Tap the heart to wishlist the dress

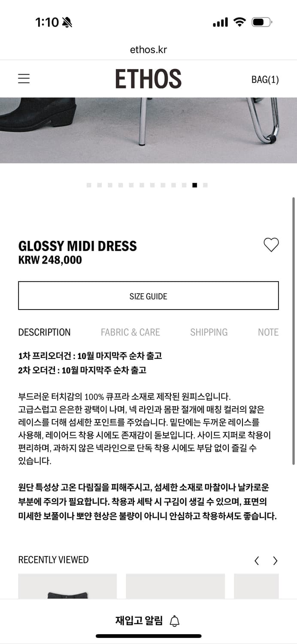coord(271,245)
